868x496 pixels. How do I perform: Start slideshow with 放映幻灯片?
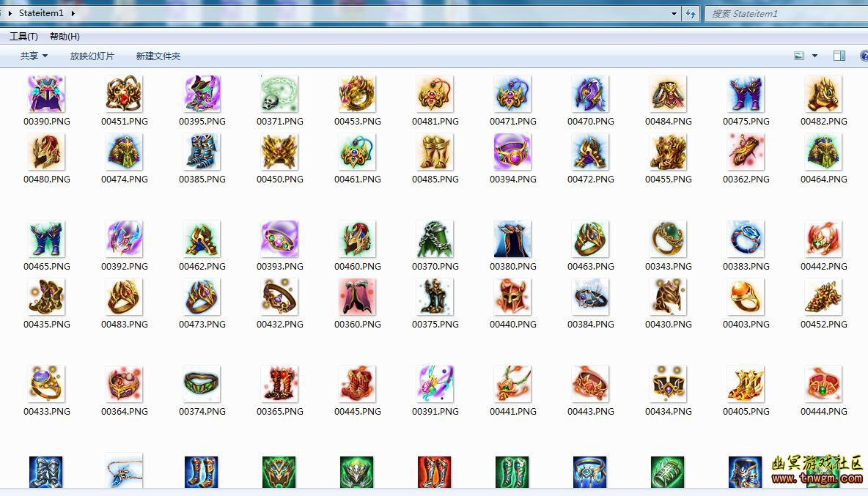coord(92,56)
